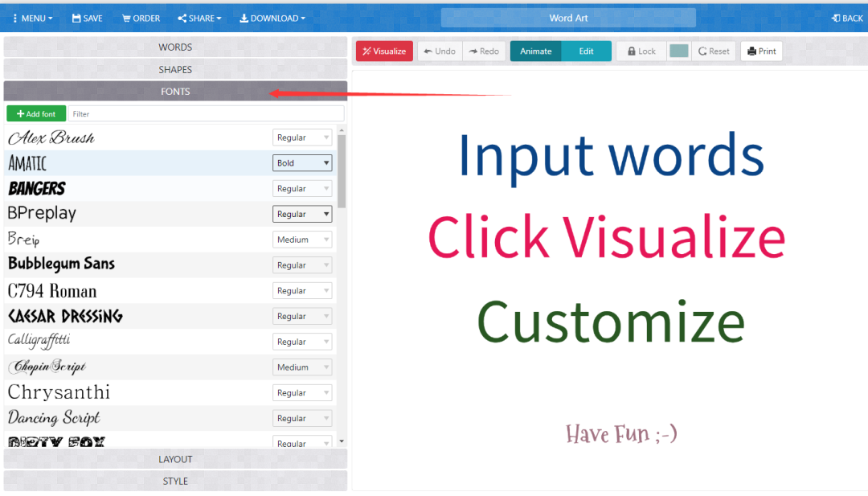Switch to Animate mode
Viewport: 868px width, 496px height.
coord(535,51)
